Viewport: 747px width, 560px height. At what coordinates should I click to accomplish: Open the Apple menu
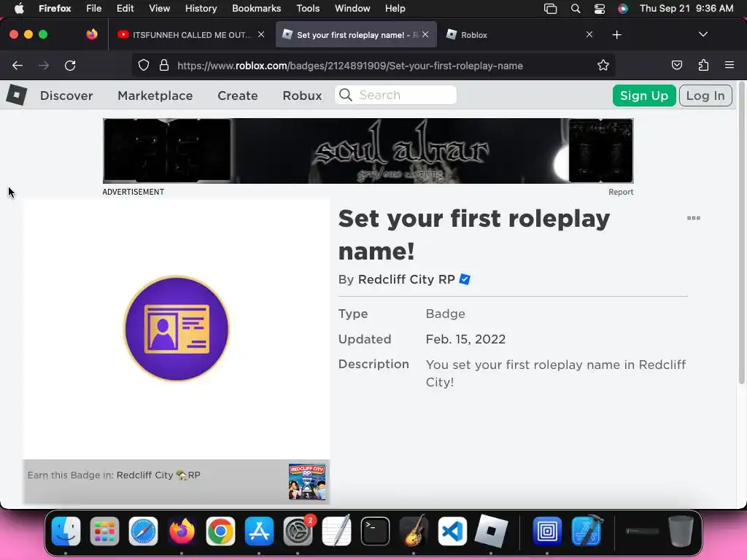(x=19, y=9)
